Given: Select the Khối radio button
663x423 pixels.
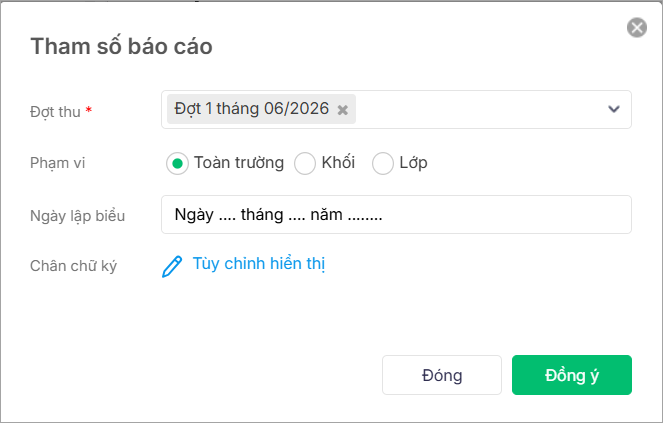Looking at the screenshot, I should 305,163.
